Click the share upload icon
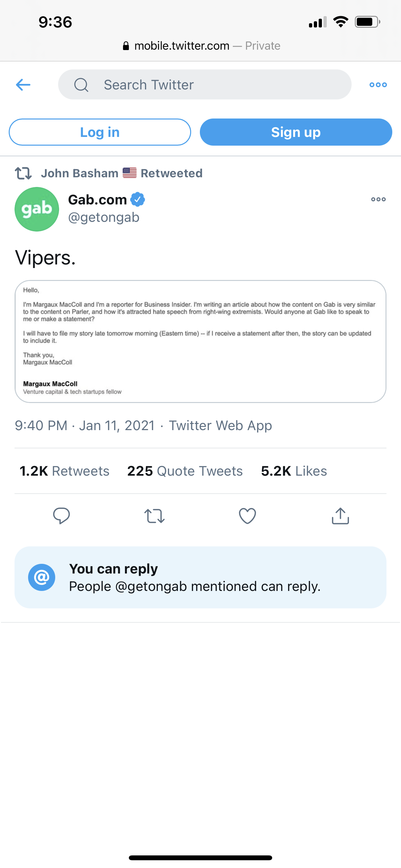 point(340,516)
